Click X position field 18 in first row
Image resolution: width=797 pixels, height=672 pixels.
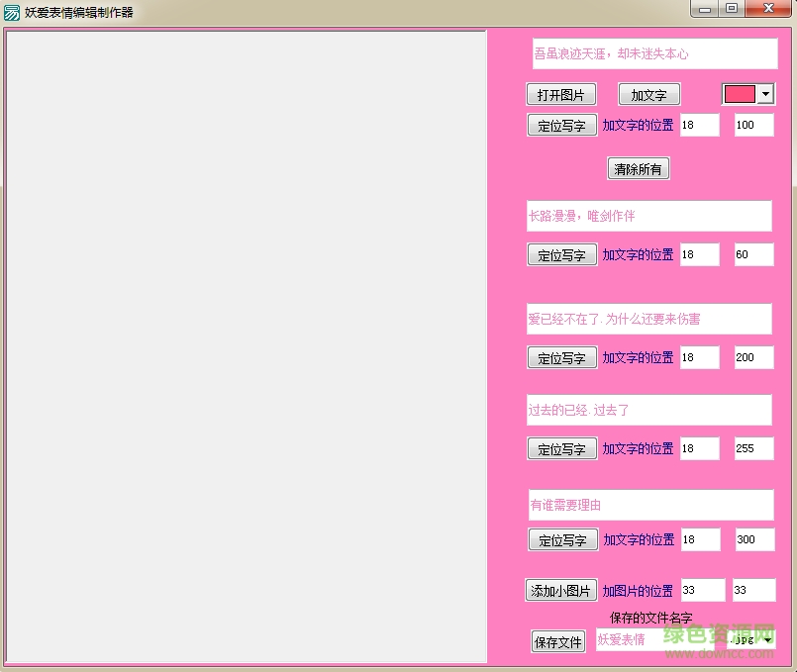[699, 125]
